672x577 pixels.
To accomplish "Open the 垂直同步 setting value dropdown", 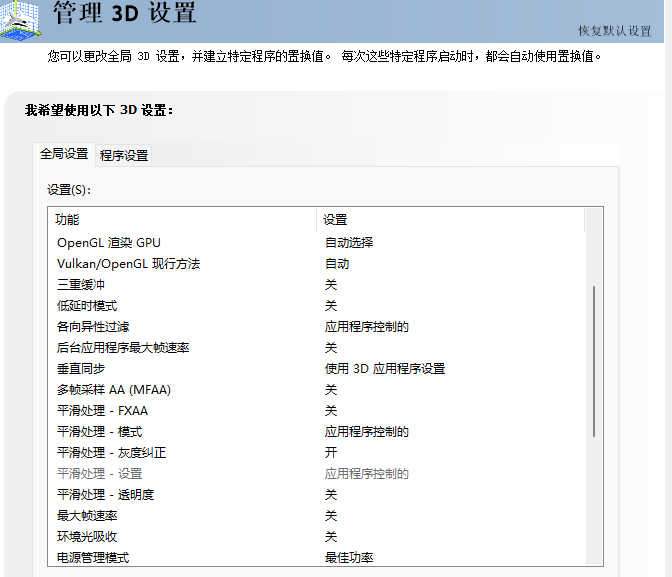I will 385,368.
